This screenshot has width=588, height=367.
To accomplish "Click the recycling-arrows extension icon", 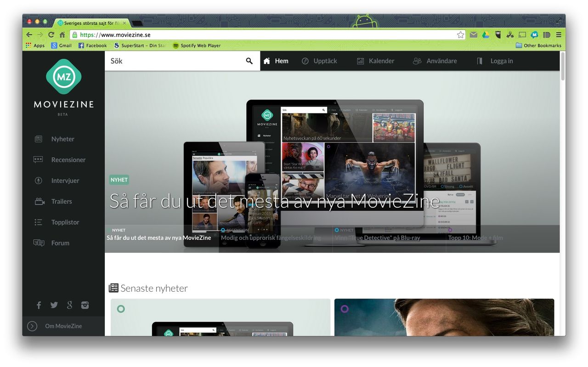I will coord(510,35).
